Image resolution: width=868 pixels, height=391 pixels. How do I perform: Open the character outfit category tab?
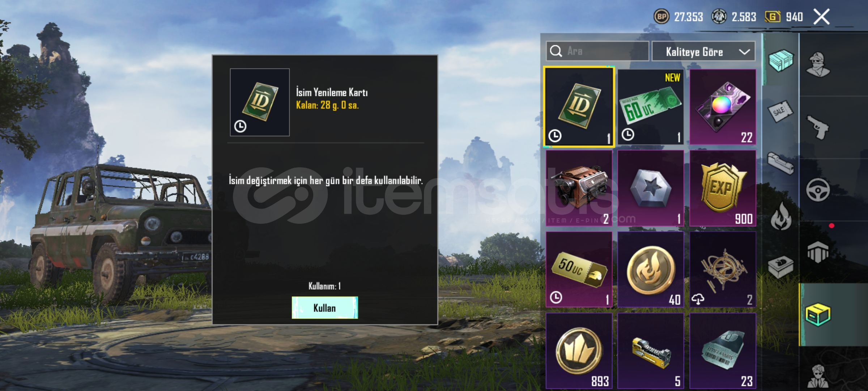click(818, 65)
